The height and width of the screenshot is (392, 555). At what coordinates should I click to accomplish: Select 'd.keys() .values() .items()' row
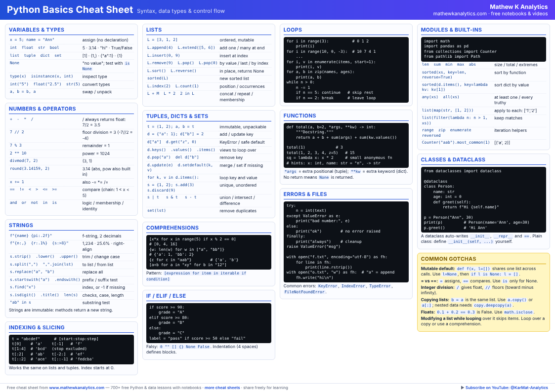[x=209, y=150]
